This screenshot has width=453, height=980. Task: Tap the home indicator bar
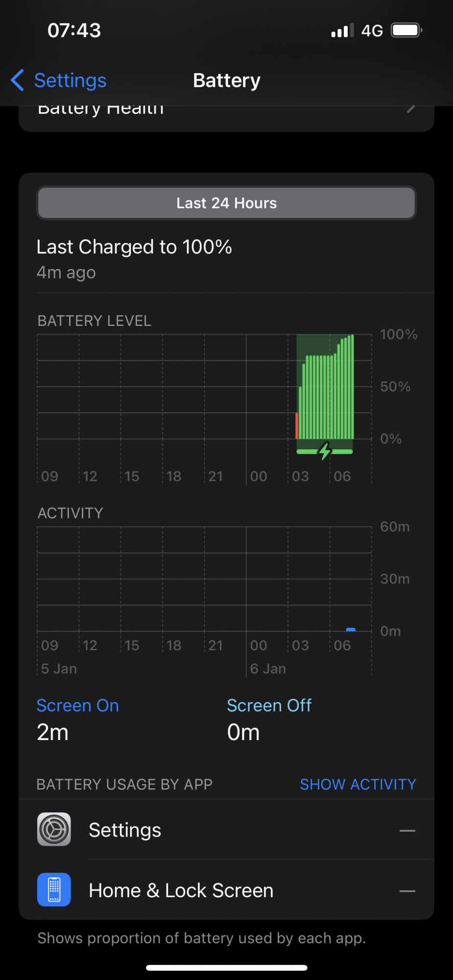226,968
